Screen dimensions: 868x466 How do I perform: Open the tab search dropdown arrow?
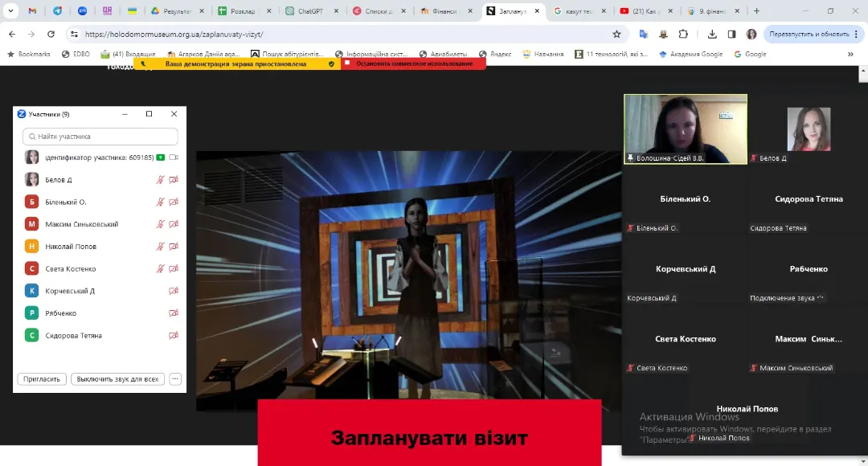pyautogui.click(x=10, y=11)
